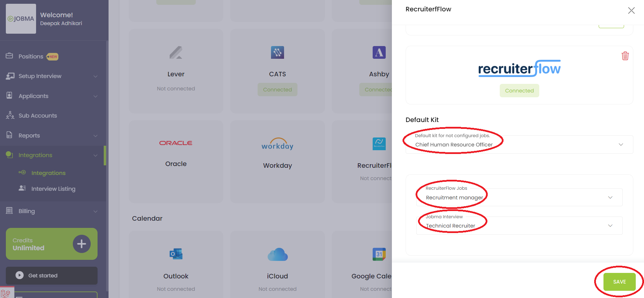This screenshot has height=298, width=644.
Task: Click Not connected under Lever
Action: pos(176,89)
